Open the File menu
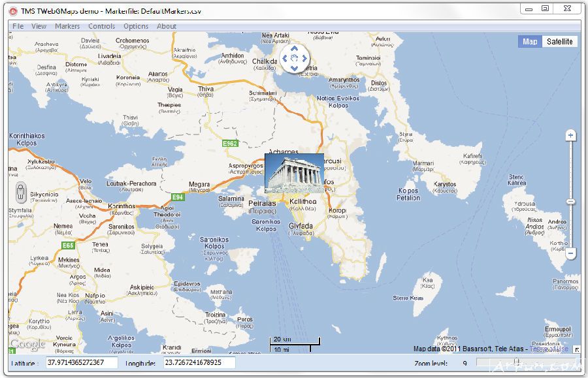 click(18, 26)
